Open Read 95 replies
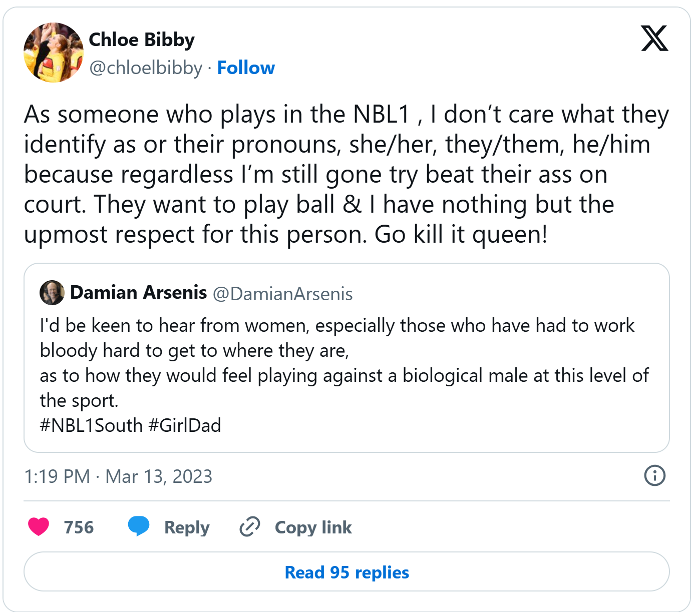The height and width of the screenshot is (616, 694). click(x=346, y=572)
